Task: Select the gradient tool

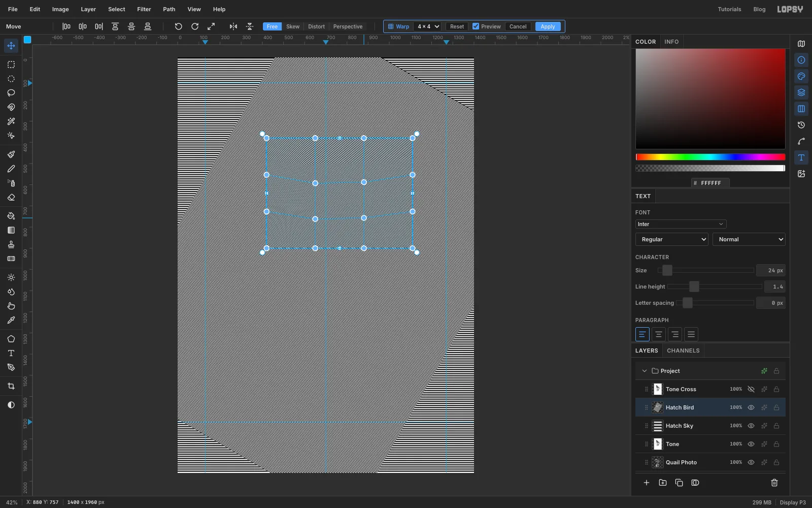Action: [x=11, y=230]
